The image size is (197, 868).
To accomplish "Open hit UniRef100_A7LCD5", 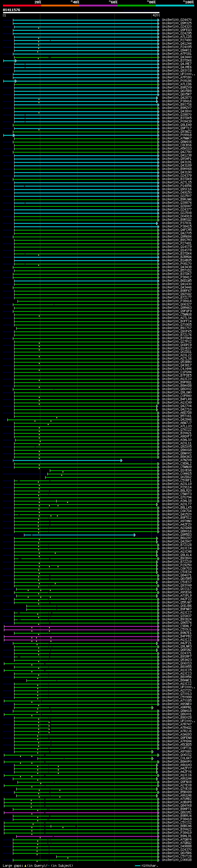I will [177, 37].
